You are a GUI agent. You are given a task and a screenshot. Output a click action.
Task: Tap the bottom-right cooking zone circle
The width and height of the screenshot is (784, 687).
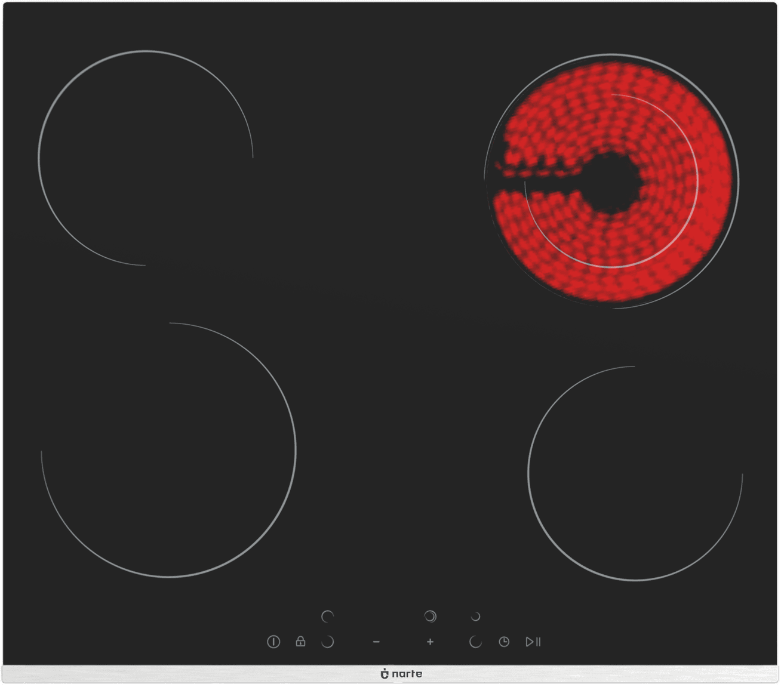[635, 473]
